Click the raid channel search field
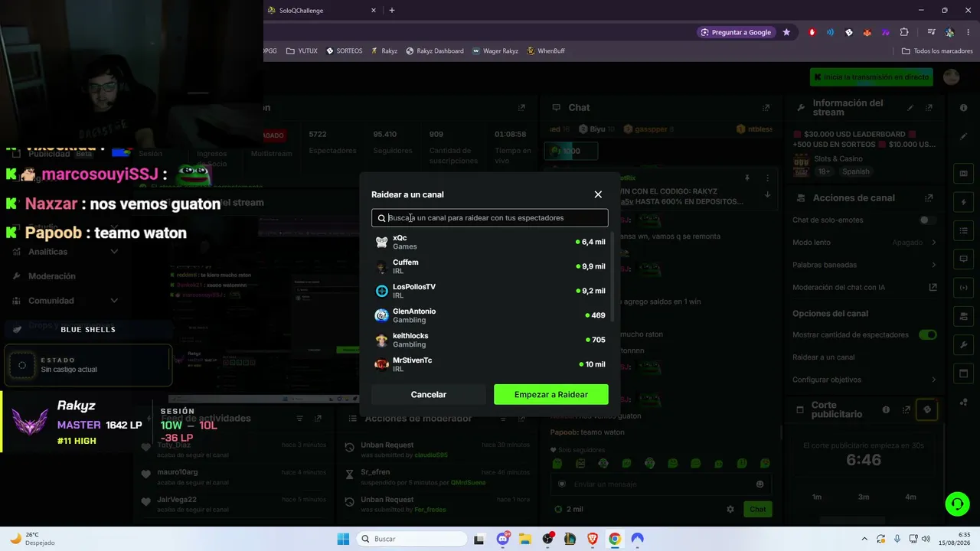This screenshot has height=551, width=980. point(490,218)
